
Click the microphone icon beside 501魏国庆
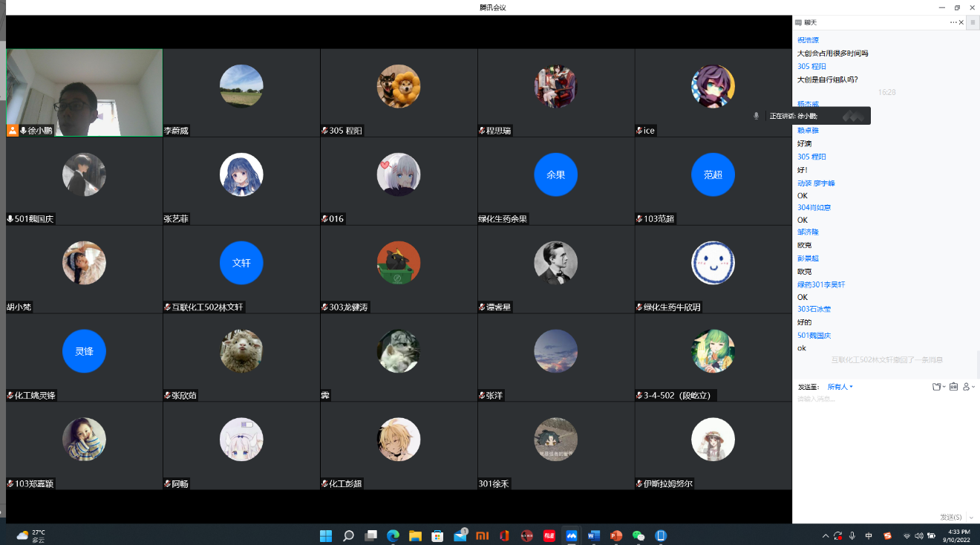(x=10, y=219)
